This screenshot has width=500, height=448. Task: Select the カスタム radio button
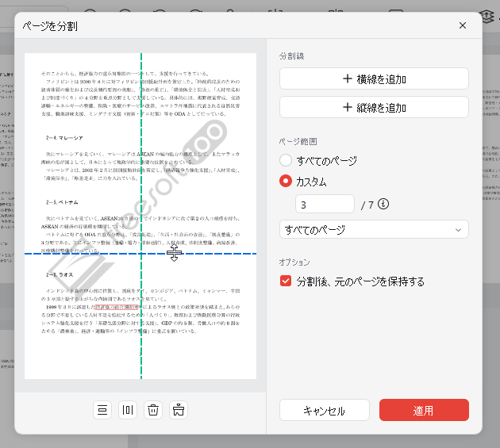point(286,181)
